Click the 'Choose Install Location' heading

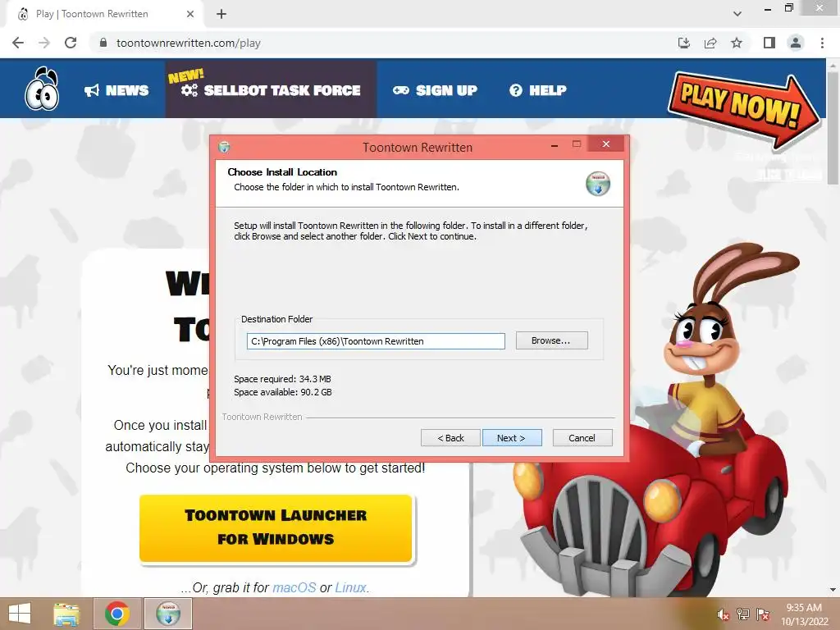click(x=282, y=172)
